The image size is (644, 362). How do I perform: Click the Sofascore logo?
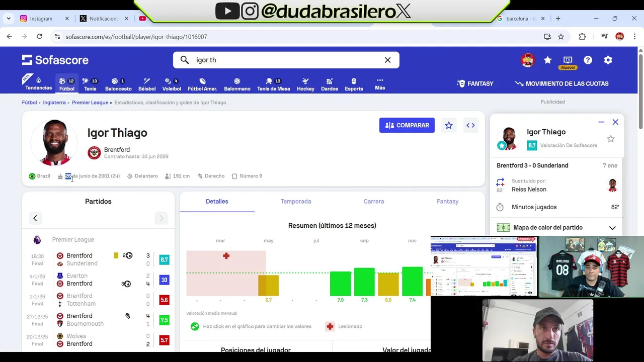(55, 60)
